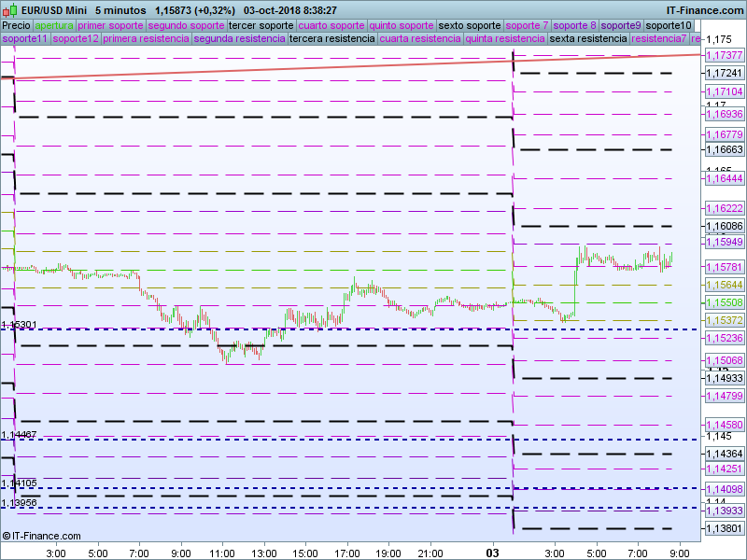Select primera resistencia in the legend
This screenshot has height=560, width=747.
[146, 39]
